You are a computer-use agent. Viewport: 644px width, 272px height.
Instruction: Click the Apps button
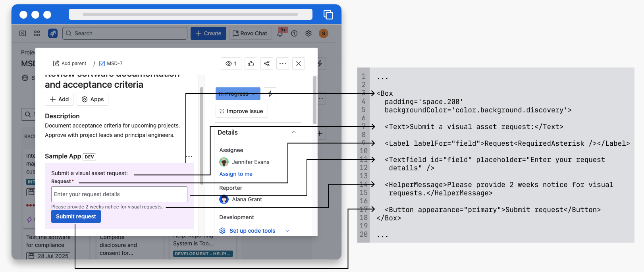pos(93,99)
